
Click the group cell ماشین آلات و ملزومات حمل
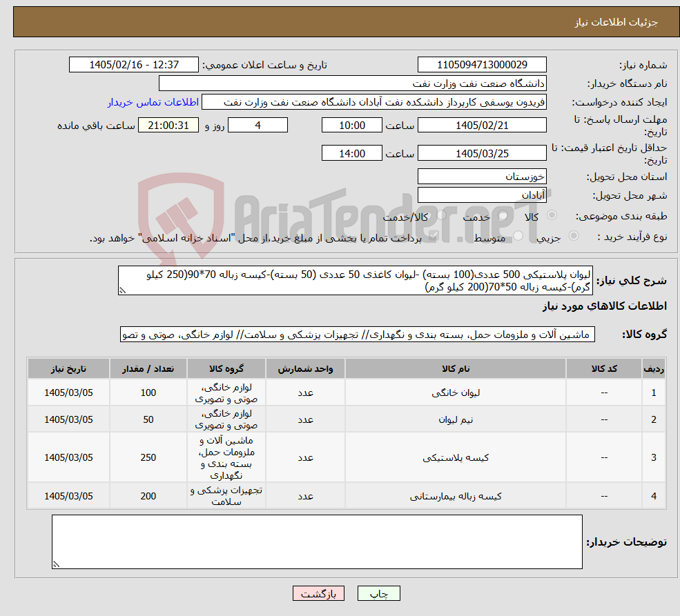tap(226, 457)
